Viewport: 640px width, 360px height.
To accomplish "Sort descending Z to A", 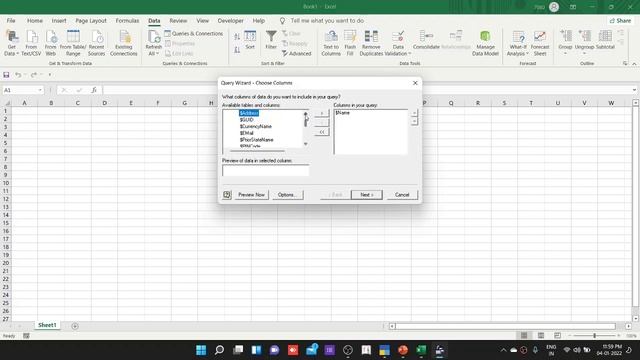I will (x=237, y=50).
